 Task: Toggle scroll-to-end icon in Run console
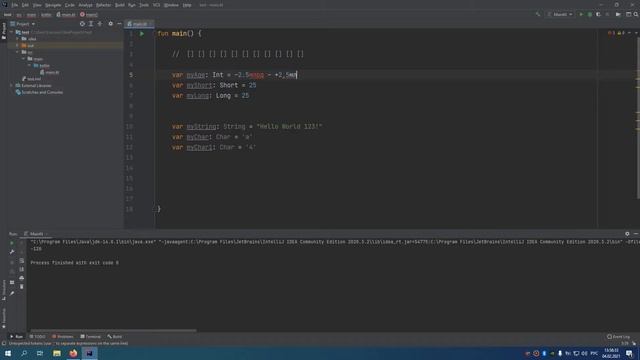[22, 269]
